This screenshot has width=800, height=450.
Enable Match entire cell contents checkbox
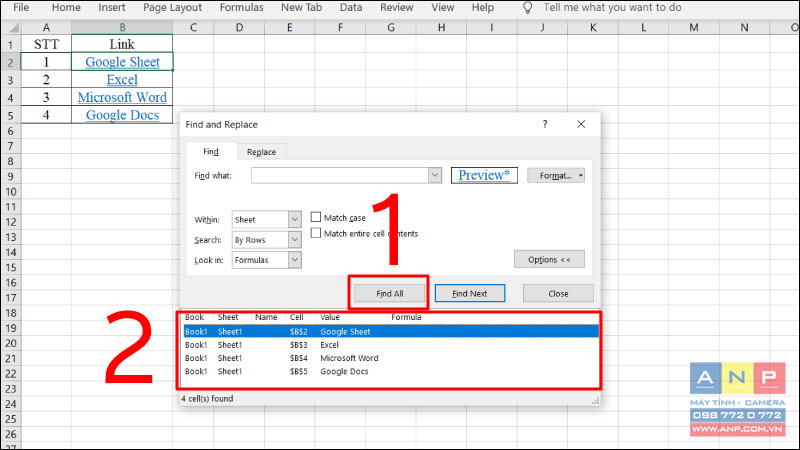316,233
